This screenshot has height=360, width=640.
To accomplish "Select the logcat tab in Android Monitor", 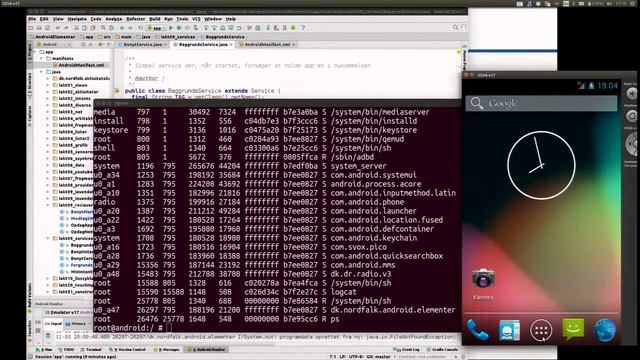I will pos(53,324).
